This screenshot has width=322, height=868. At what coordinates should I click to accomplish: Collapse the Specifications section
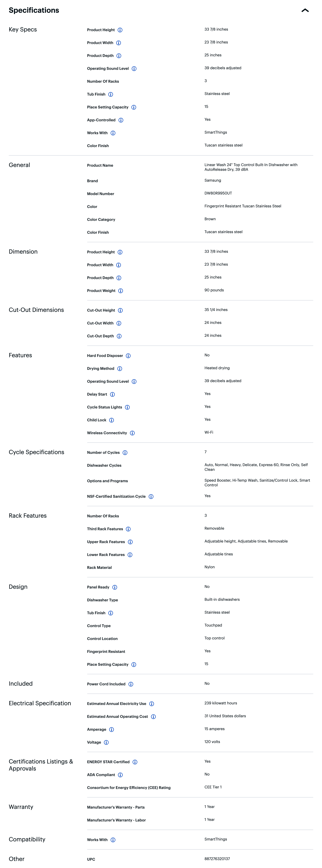[x=305, y=10]
